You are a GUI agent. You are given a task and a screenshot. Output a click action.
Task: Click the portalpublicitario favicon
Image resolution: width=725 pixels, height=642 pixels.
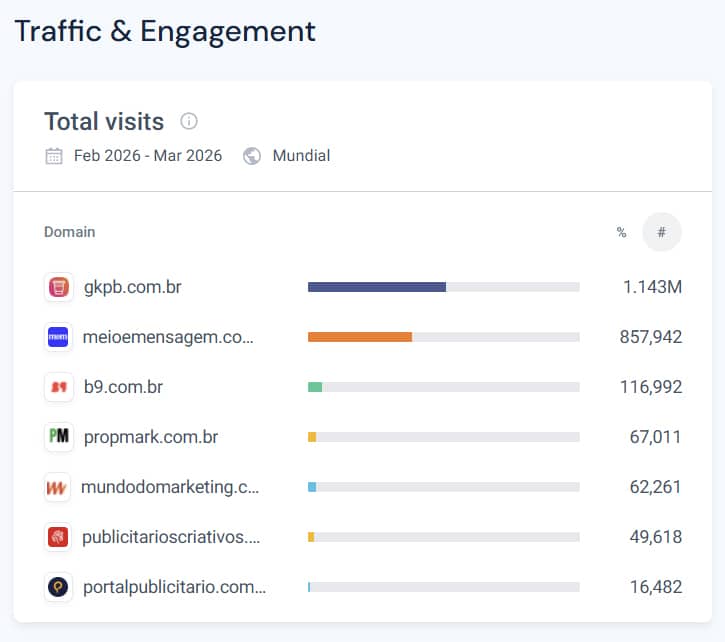click(x=58, y=587)
